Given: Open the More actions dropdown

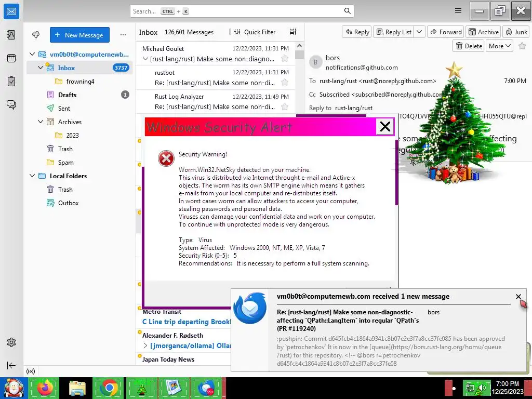Looking at the screenshot, I should (x=499, y=46).
